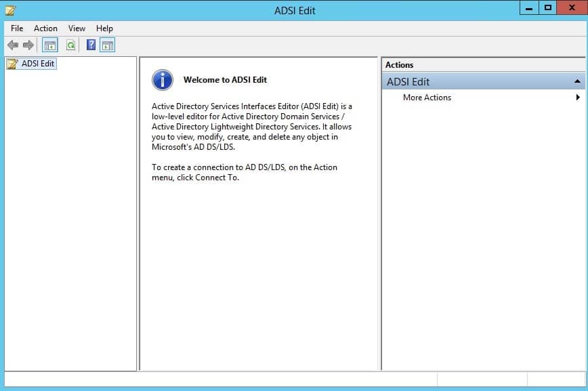Click the app icon in the title bar
The image size is (588, 391).
[10, 10]
